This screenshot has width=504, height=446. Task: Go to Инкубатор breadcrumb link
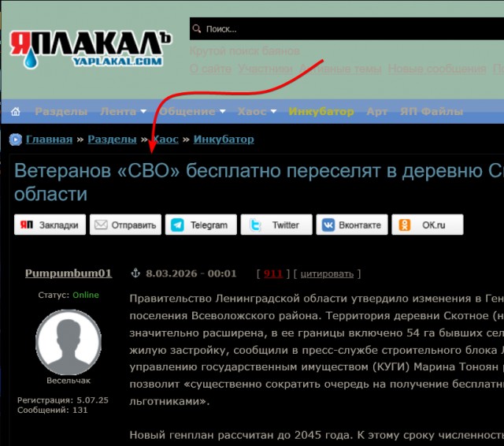224,139
